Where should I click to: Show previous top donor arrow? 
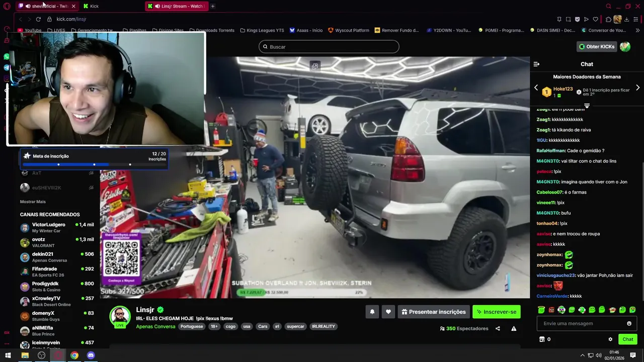pos(536,88)
